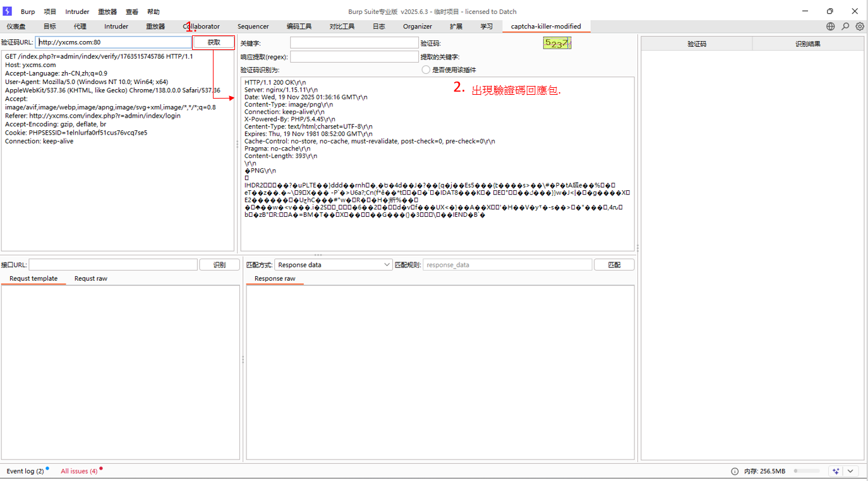Open the Intruder menu in menu bar
This screenshot has height=481, width=868.
77,11
